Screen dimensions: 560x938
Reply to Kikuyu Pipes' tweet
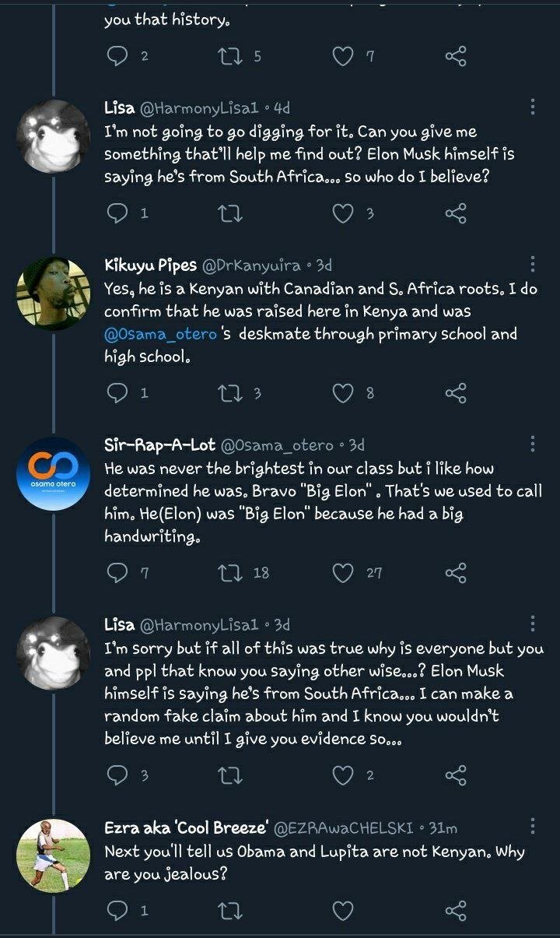click(117, 393)
